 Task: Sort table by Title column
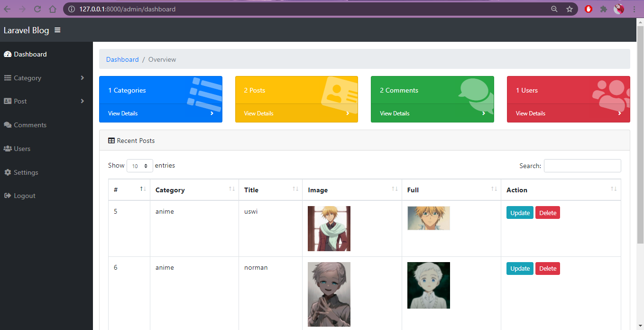tap(270, 190)
